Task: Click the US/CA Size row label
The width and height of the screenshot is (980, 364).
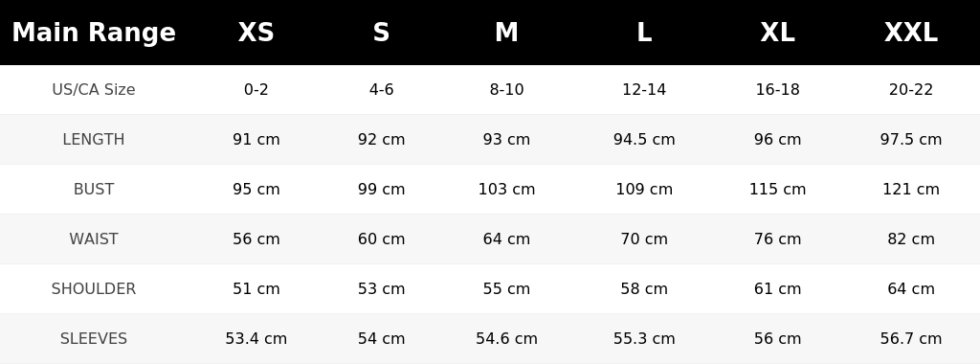Action: (x=94, y=89)
